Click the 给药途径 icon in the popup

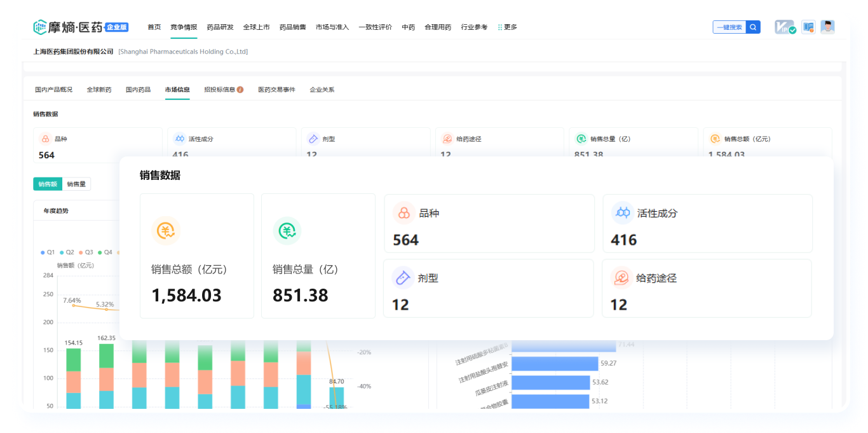(x=621, y=278)
